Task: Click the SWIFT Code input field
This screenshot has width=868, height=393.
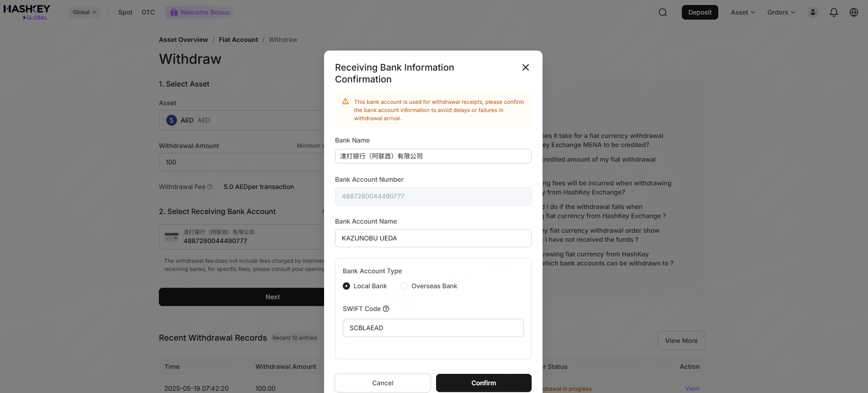Action: (x=433, y=328)
